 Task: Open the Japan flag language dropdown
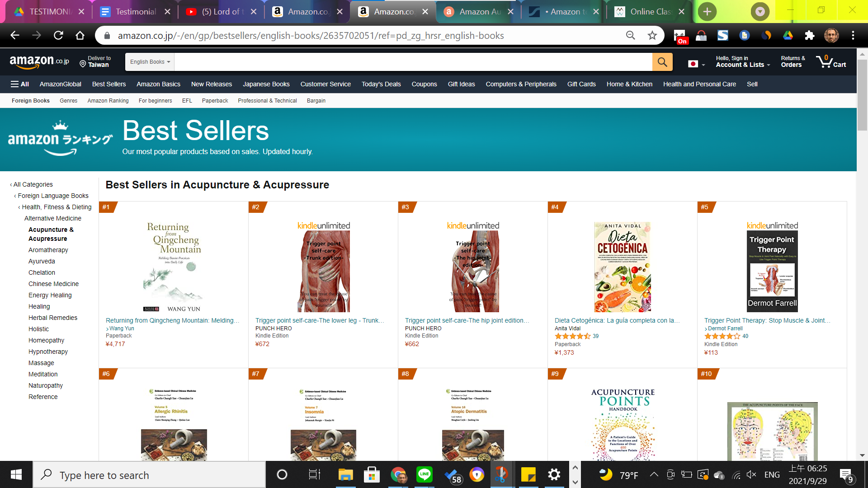coord(697,64)
